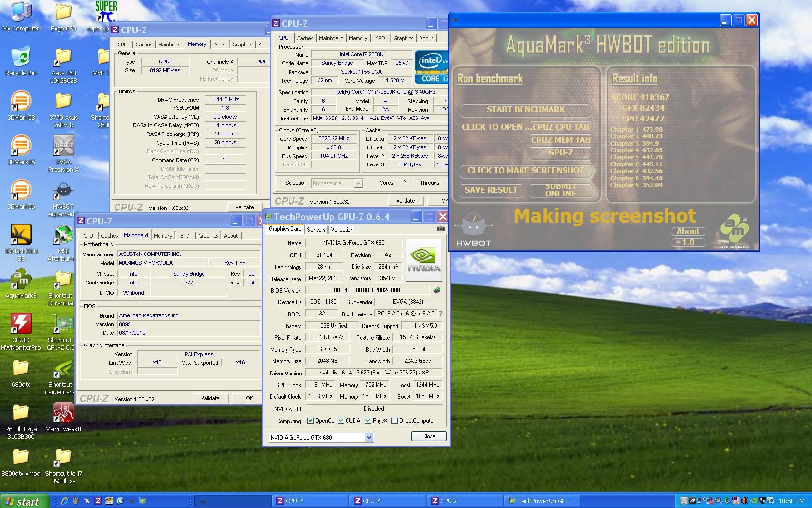The height and width of the screenshot is (508, 812).
Task: Launch the 3DMark06 desktop shortcut
Action: 21,195
